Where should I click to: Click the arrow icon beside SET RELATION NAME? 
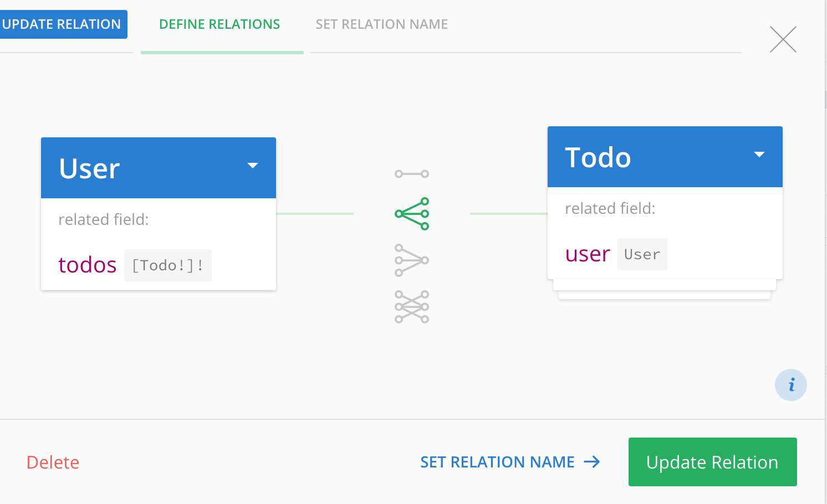pyautogui.click(x=593, y=462)
